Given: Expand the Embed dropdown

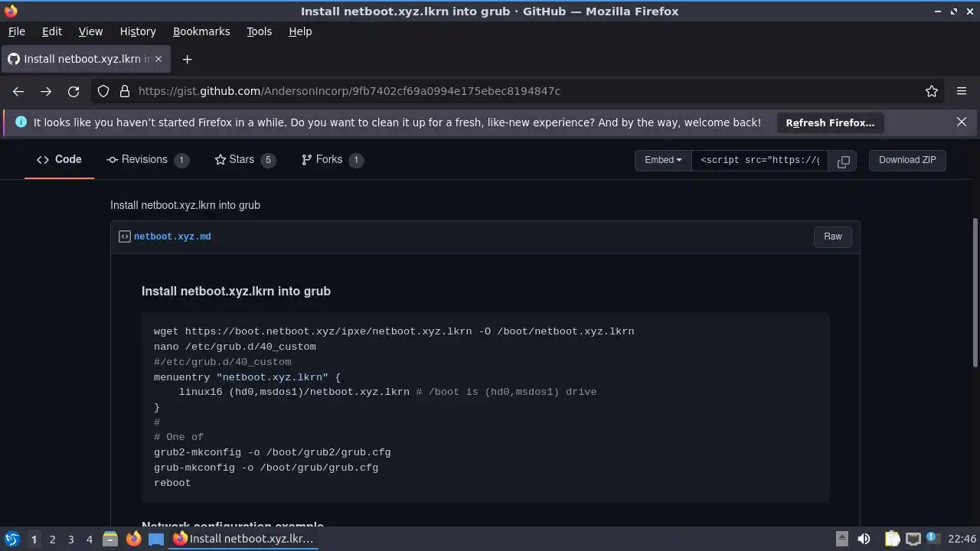Looking at the screenshot, I should coord(663,161).
